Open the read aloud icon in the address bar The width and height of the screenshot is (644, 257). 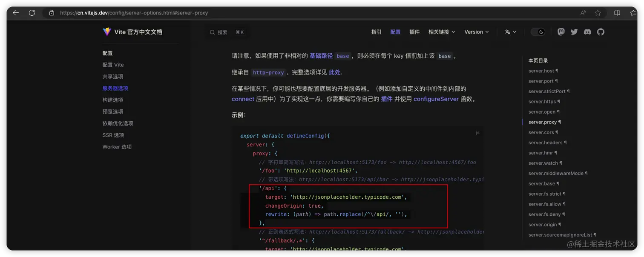pos(583,13)
